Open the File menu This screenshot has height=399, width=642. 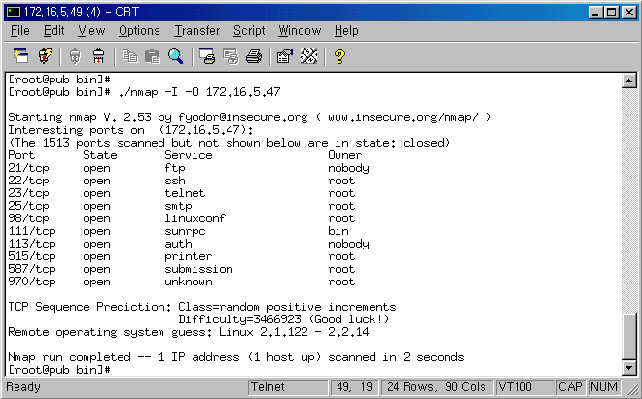(x=20, y=31)
